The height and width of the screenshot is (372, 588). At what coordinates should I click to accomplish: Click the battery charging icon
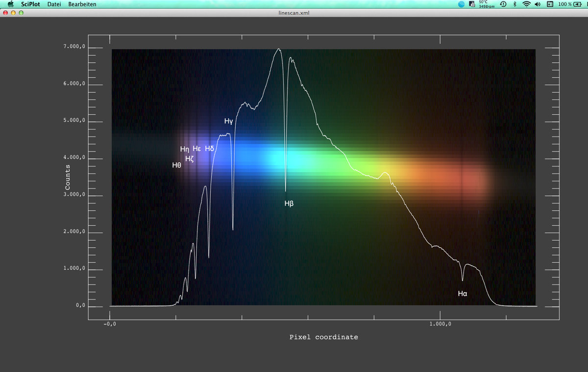577,4
